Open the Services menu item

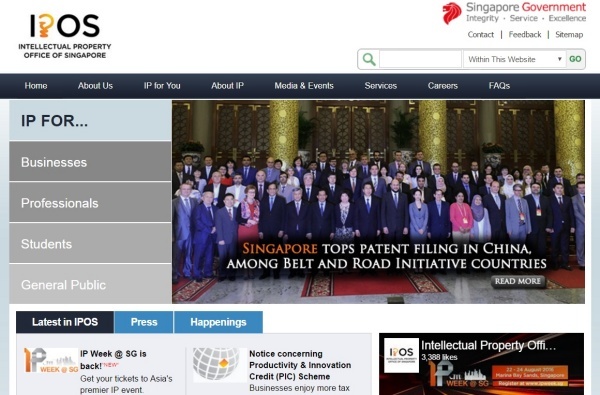(380, 86)
